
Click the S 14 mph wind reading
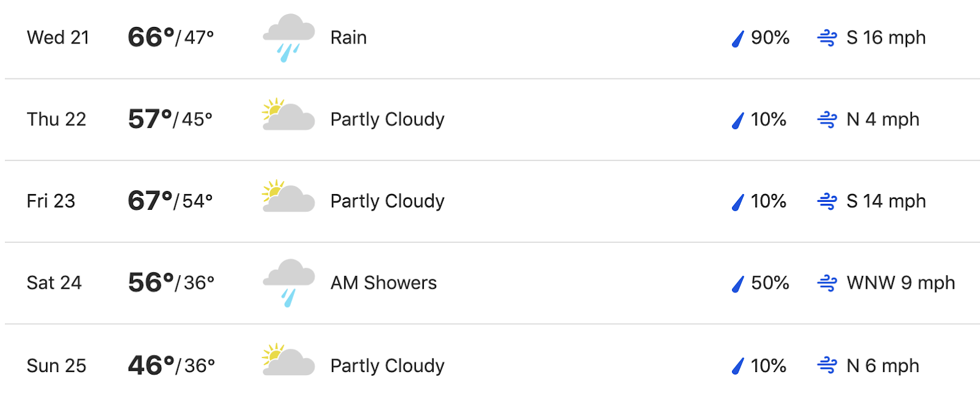point(886,201)
